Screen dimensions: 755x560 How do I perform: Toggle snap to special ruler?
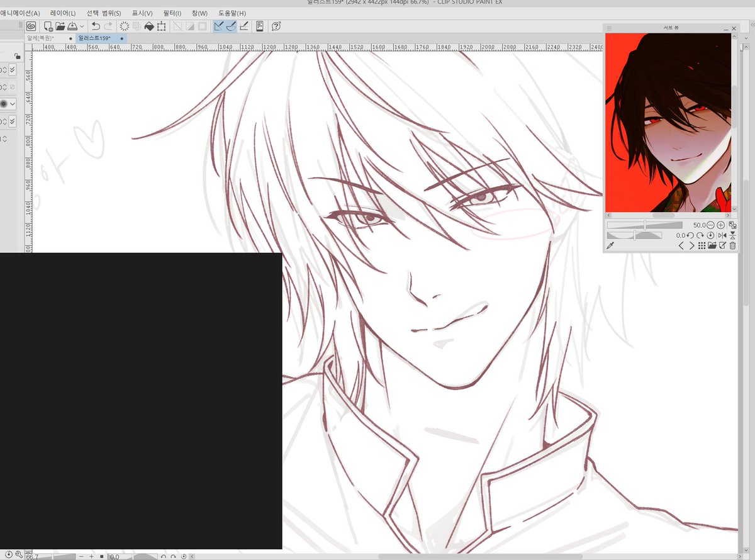pyautogui.click(x=231, y=26)
